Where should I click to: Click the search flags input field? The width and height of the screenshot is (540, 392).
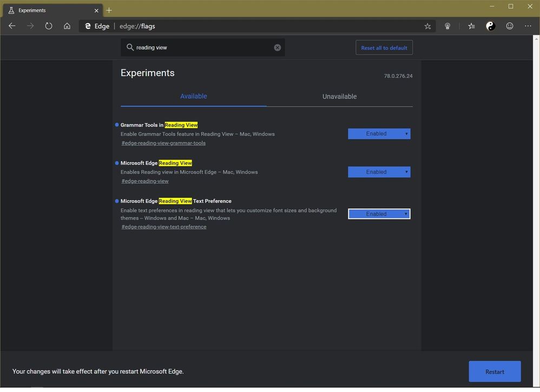[202, 48]
